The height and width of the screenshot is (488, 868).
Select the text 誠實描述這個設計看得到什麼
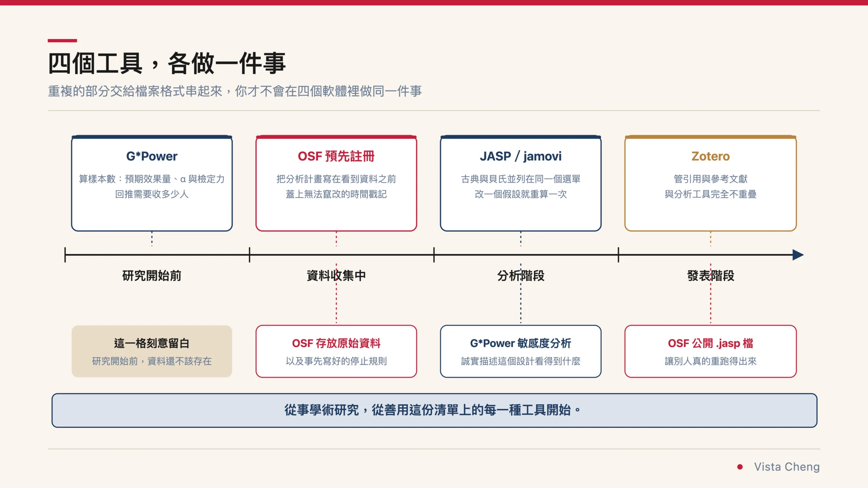tap(520, 361)
